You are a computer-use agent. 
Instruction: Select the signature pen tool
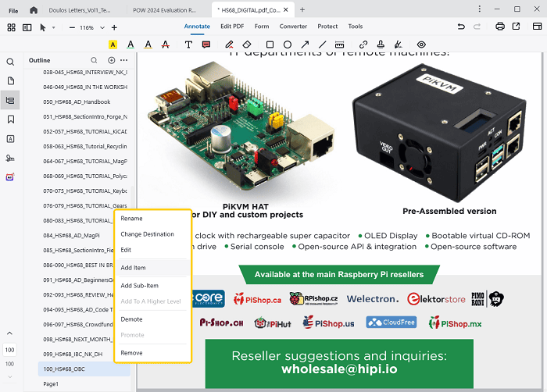point(398,45)
